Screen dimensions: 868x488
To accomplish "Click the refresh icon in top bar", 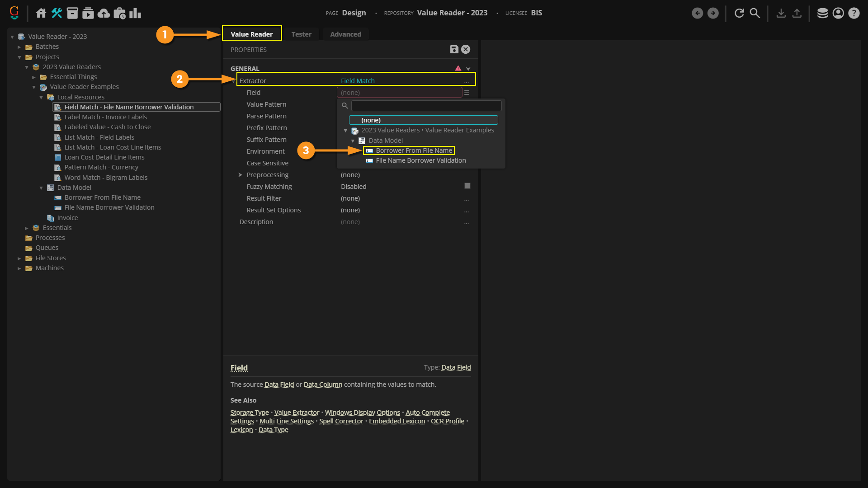I will point(739,13).
